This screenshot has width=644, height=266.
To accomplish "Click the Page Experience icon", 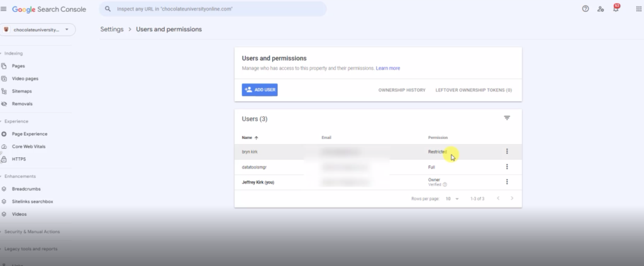I will click(x=4, y=134).
